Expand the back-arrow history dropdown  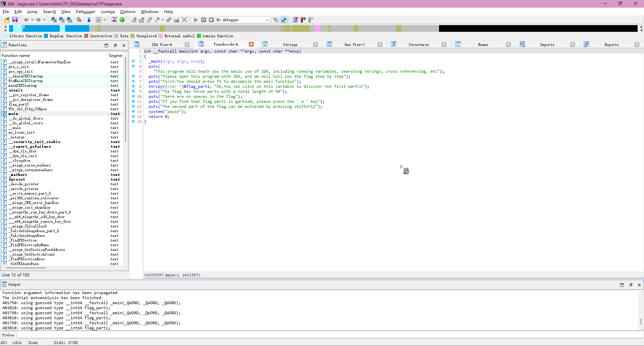click(x=32, y=20)
